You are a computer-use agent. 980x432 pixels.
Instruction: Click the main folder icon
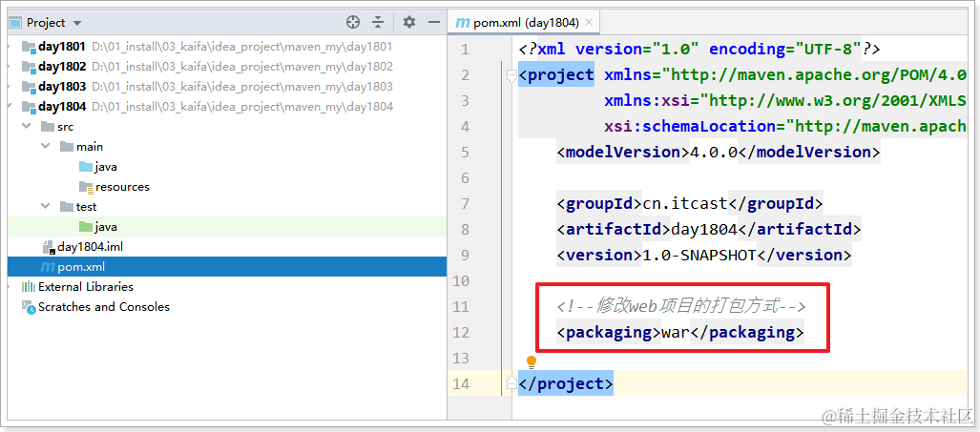click(67, 147)
